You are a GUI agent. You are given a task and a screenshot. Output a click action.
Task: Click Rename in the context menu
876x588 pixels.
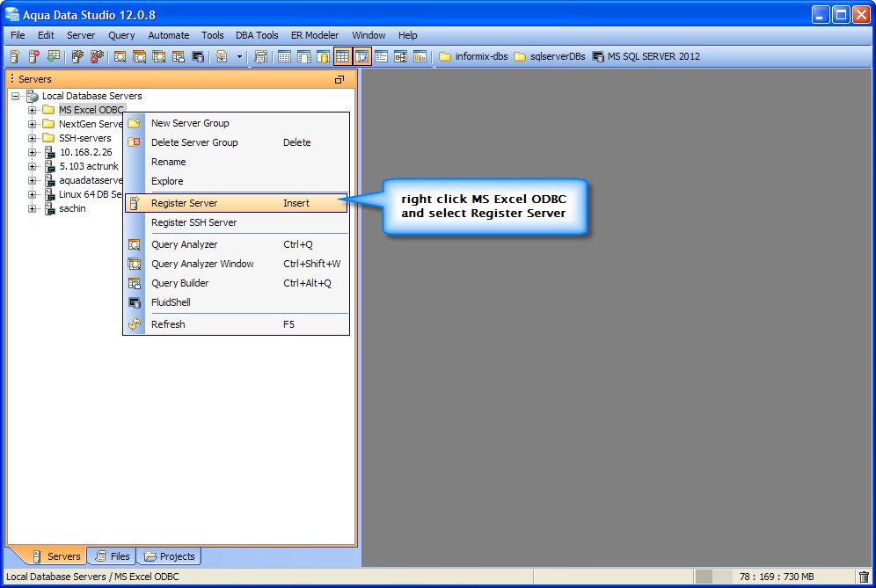237,162
